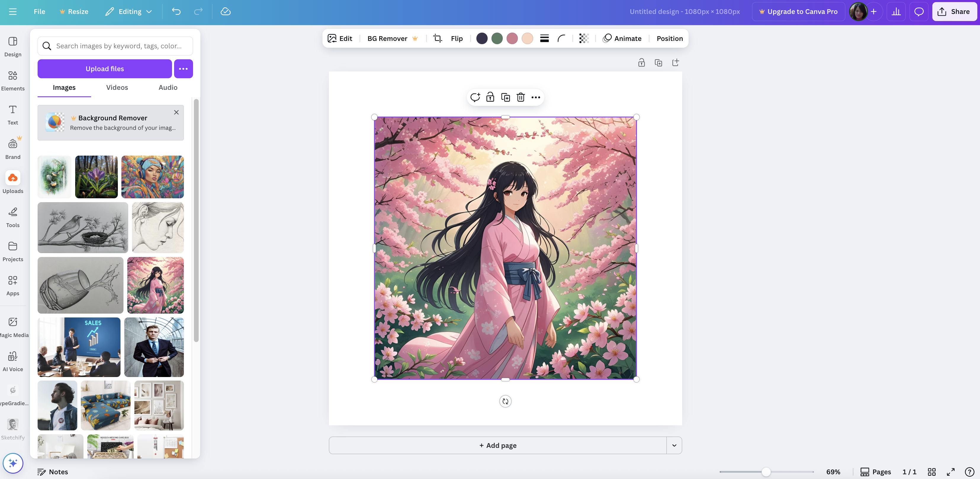Click the Upload files button
The image size is (980, 479).
104,68
